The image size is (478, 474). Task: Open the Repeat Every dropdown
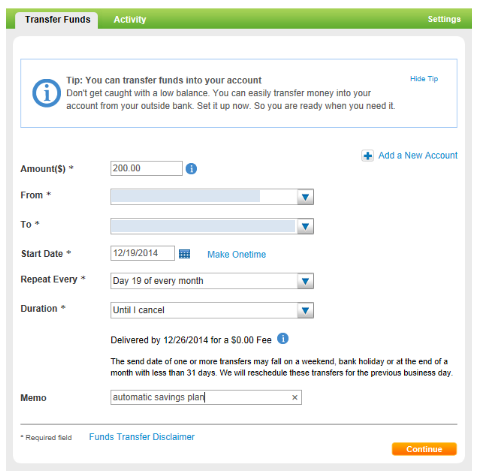pos(305,281)
